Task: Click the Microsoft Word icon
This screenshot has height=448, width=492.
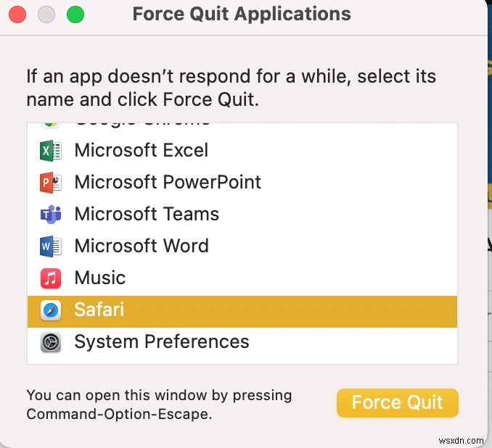Action: tap(51, 246)
